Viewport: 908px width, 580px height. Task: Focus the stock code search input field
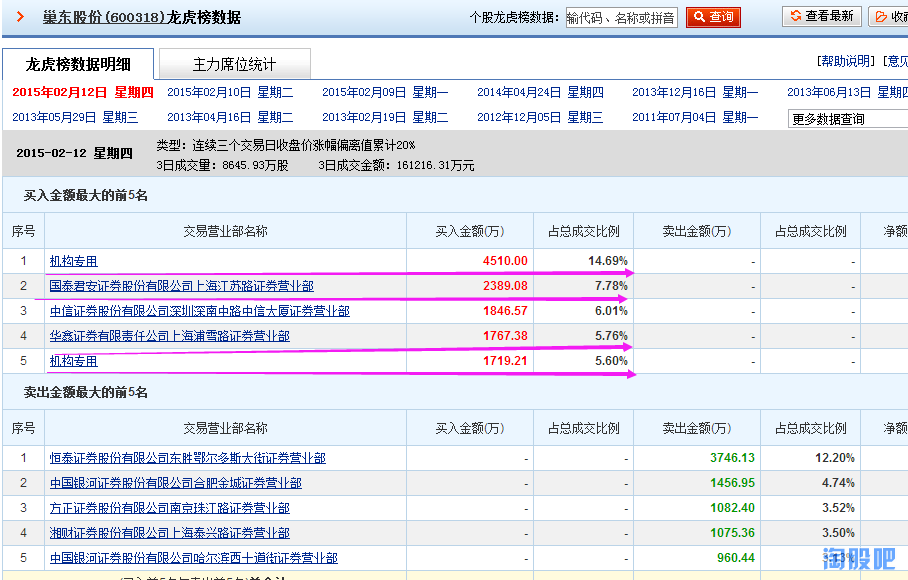click(x=622, y=18)
